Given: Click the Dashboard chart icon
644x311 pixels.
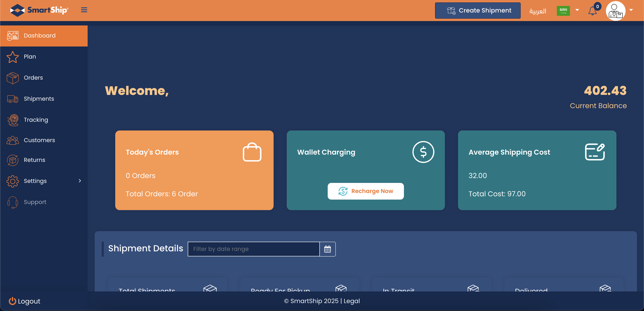Looking at the screenshot, I should [x=13, y=36].
